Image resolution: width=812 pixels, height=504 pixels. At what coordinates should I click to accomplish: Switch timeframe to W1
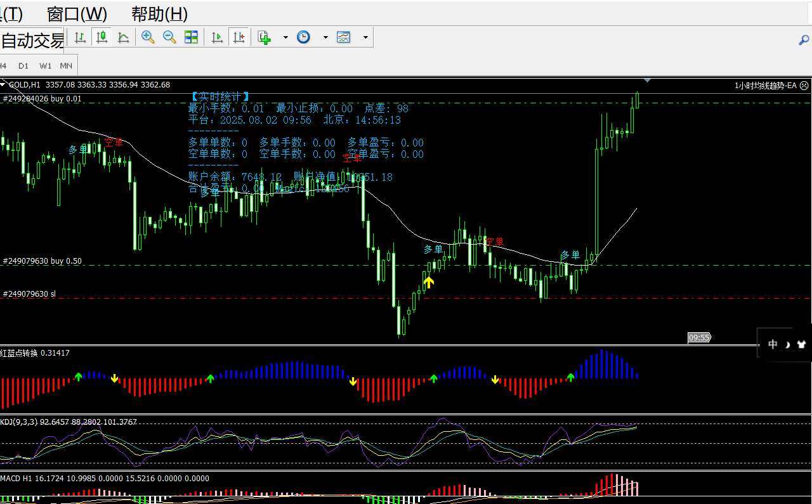click(x=45, y=65)
